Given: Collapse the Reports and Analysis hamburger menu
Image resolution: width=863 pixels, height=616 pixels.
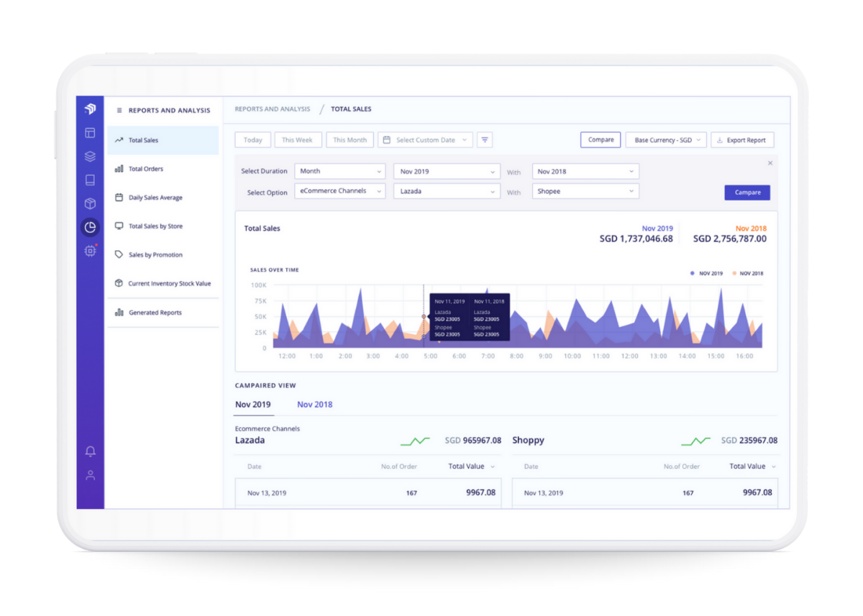Looking at the screenshot, I should [x=119, y=111].
